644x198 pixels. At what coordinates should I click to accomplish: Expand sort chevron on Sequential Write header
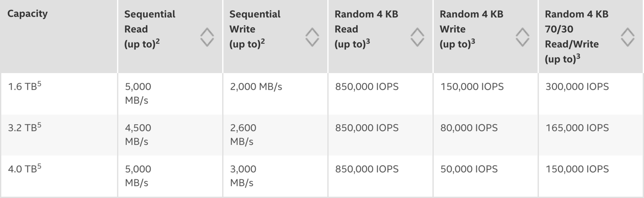(312, 36)
